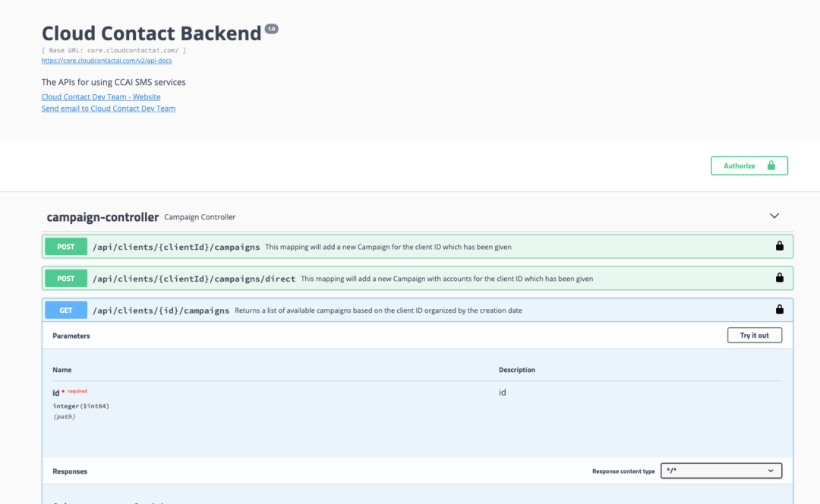The image size is (820, 504).
Task: Click the Send email to Cloud Contact Dev Team link
Action: (x=108, y=108)
